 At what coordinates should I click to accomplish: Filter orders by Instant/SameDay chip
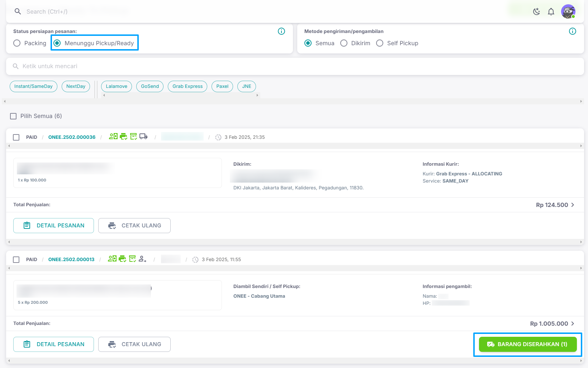[x=33, y=86]
